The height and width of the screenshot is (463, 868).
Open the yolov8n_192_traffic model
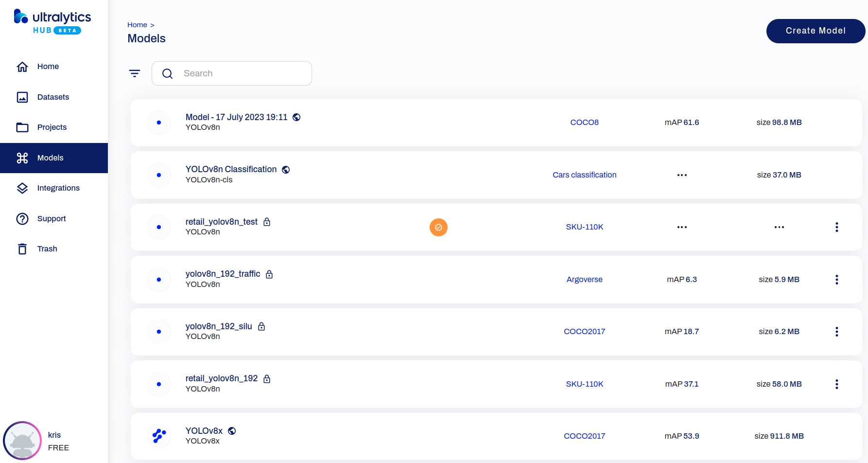coord(223,274)
